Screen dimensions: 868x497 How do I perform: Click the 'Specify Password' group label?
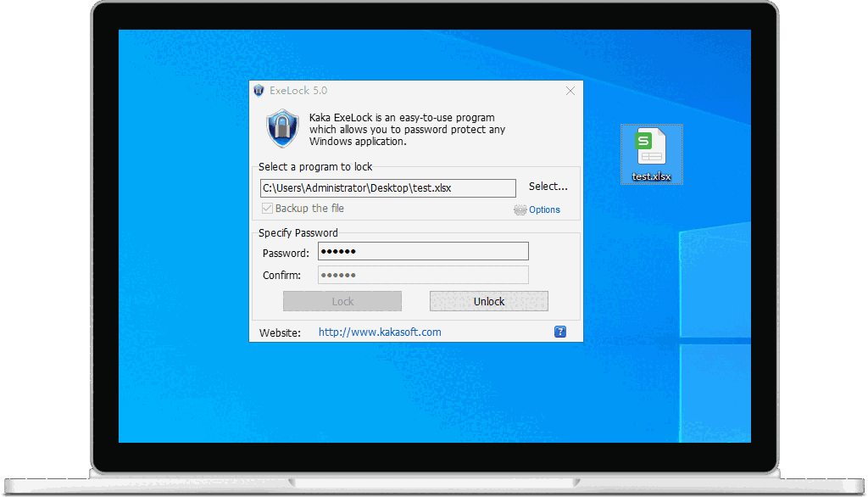(x=298, y=232)
